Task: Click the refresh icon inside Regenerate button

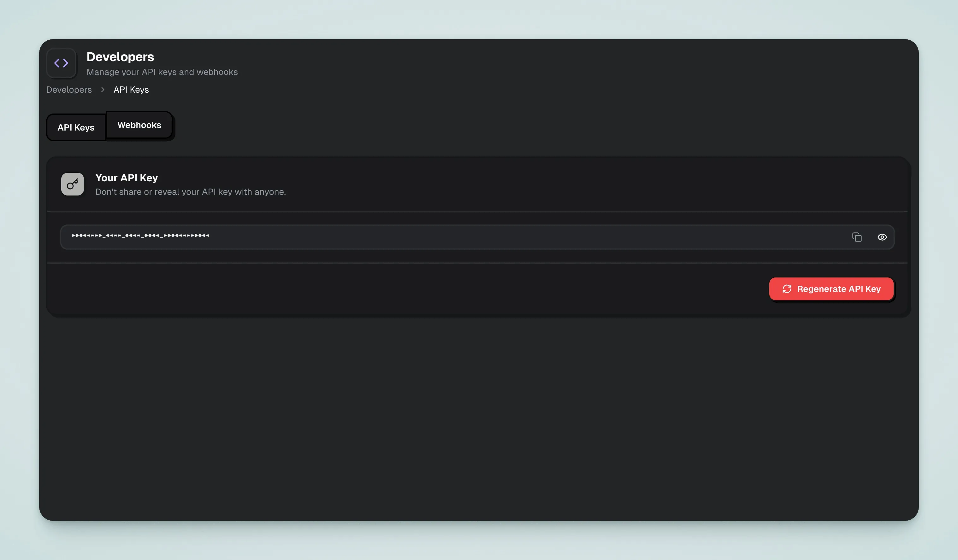Action: [787, 289]
